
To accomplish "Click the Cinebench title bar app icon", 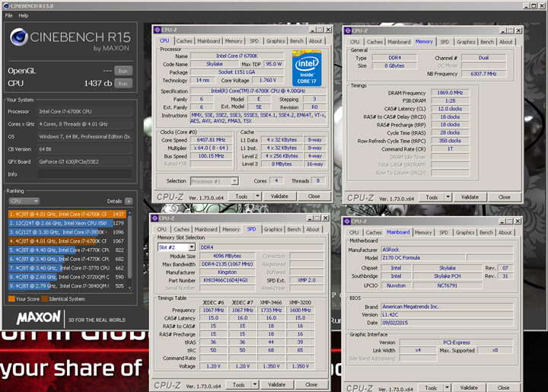I will 7,5.
